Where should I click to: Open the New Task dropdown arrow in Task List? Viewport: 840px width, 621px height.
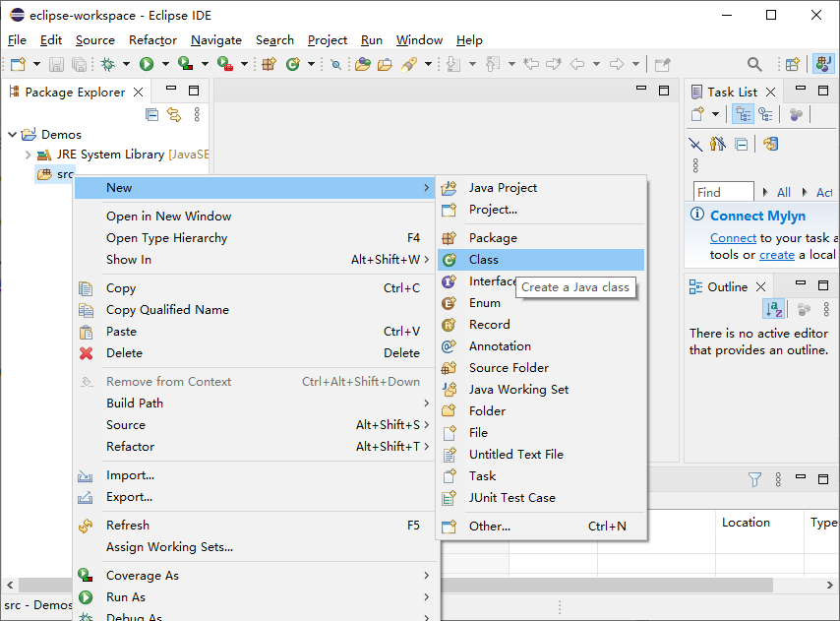[715, 114]
